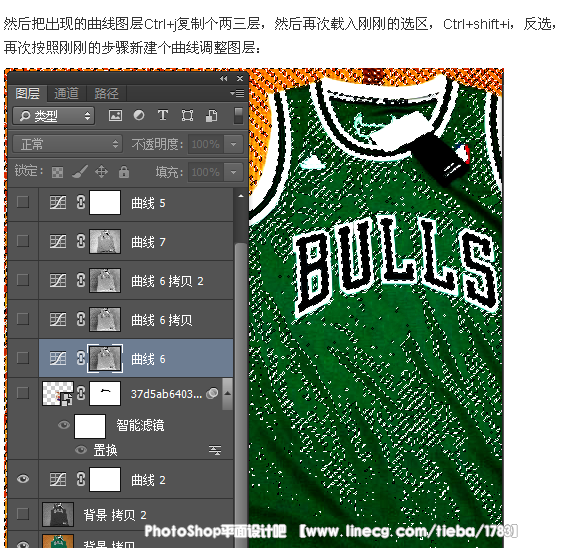Click the 填充 100% value field

tap(205, 172)
